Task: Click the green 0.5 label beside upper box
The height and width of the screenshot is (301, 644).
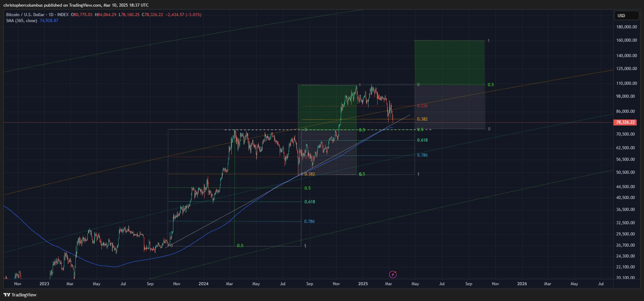Action: pyautogui.click(x=491, y=85)
